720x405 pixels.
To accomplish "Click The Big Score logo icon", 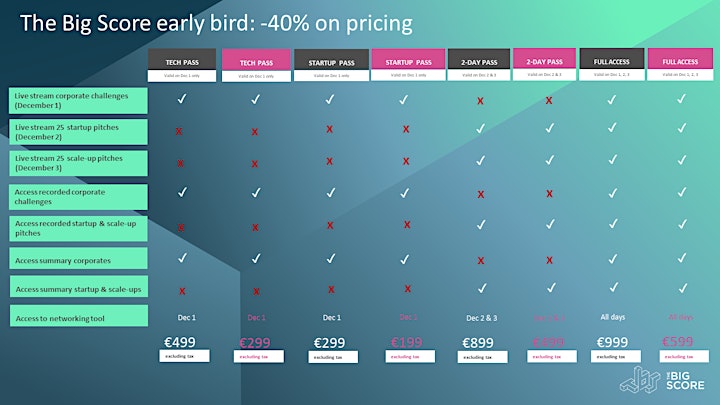I will click(x=640, y=380).
